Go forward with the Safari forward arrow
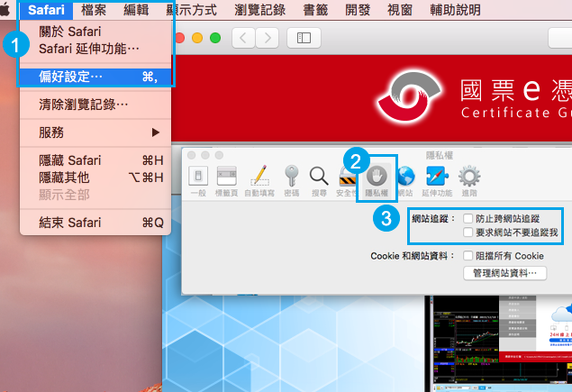 (x=267, y=38)
